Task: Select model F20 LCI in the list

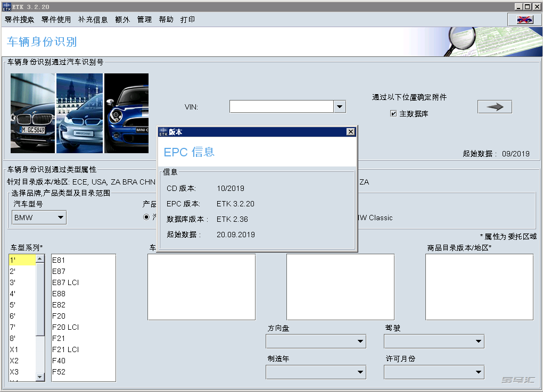Action: [84, 327]
